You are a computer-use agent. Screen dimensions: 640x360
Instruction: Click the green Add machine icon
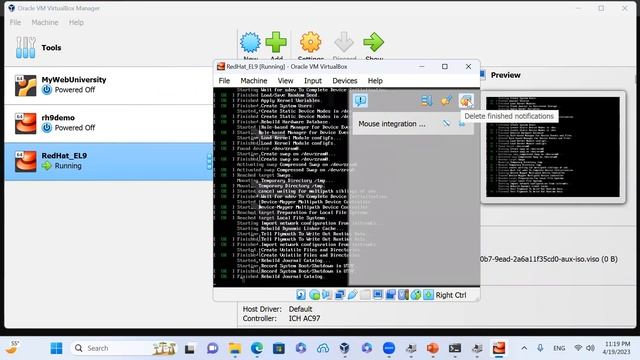tap(276, 42)
